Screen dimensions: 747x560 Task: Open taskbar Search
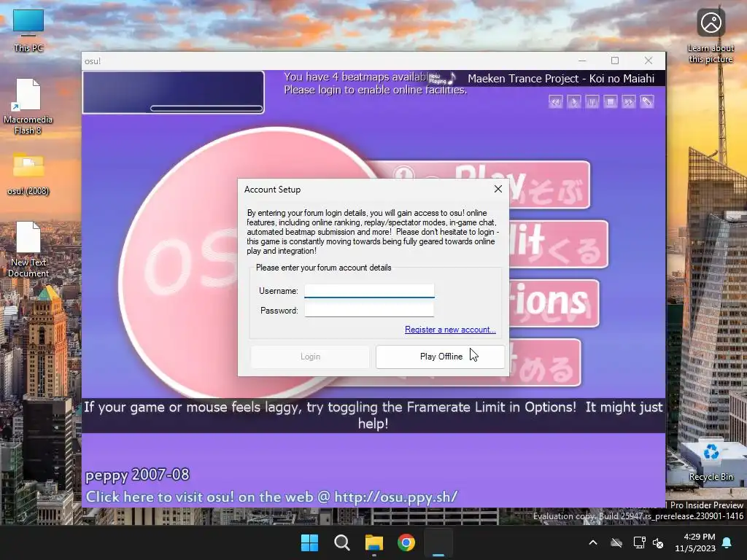(341, 542)
